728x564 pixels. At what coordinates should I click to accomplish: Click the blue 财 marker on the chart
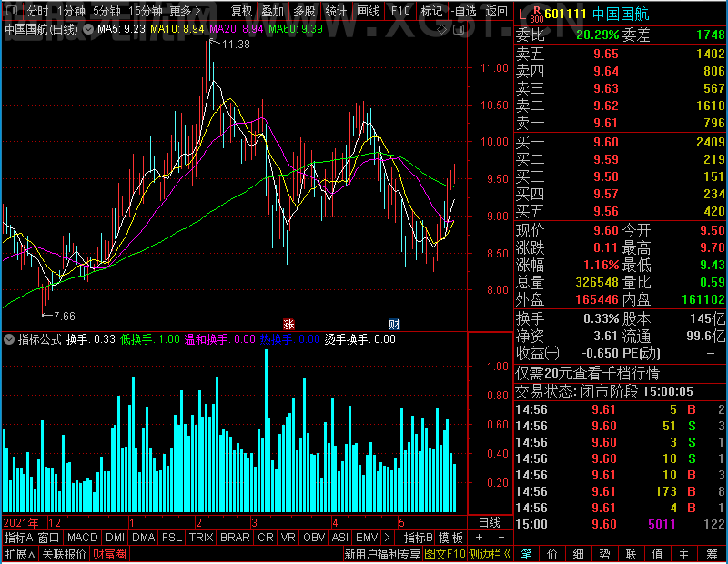(x=394, y=324)
